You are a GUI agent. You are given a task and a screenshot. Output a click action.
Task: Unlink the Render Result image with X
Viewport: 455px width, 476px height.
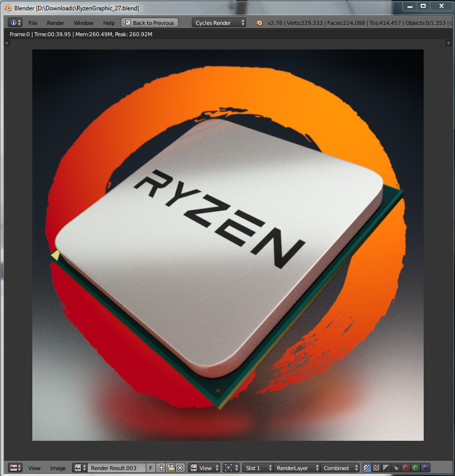(x=180, y=468)
